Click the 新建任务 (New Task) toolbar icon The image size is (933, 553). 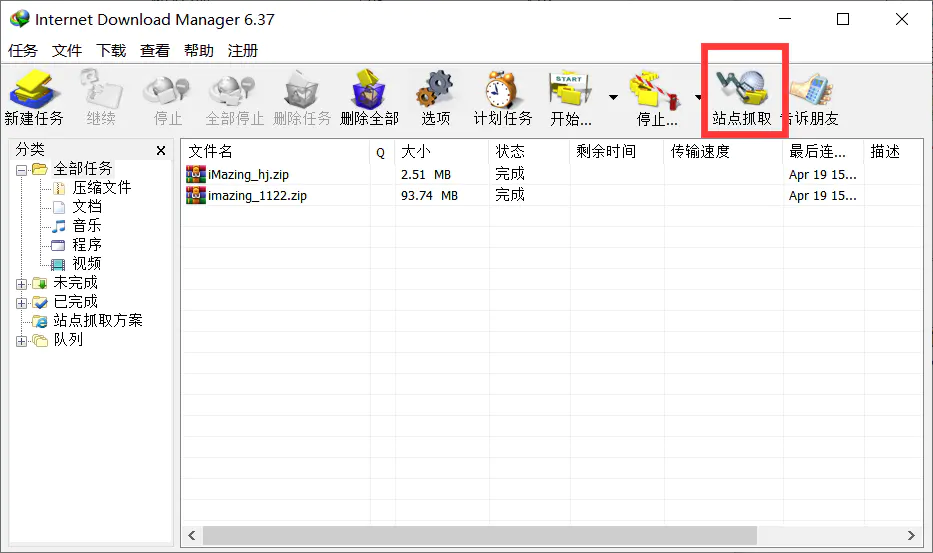click(x=34, y=97)
